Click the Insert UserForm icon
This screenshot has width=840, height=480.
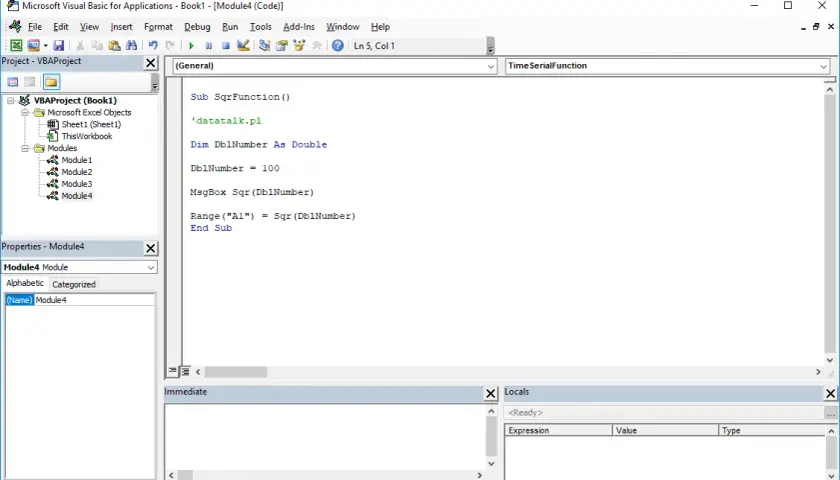click(x=33, y=46)
